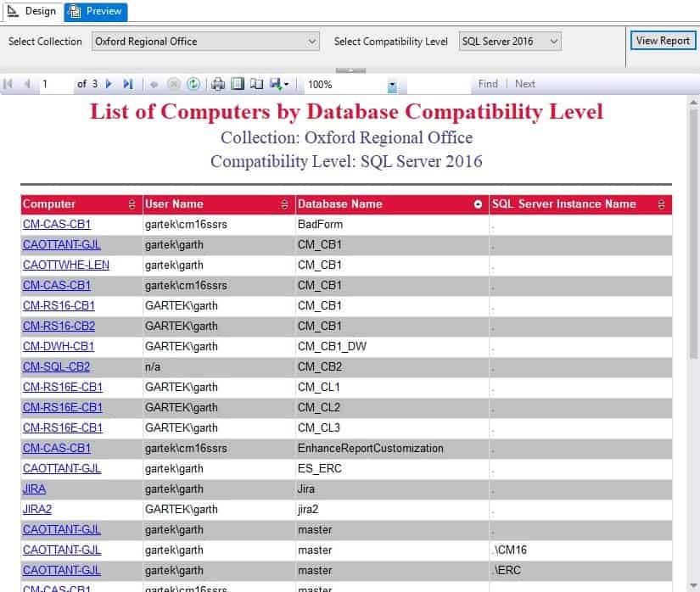Open the export save menu
Screen dimensions: 700x592
tap(279, 84)
